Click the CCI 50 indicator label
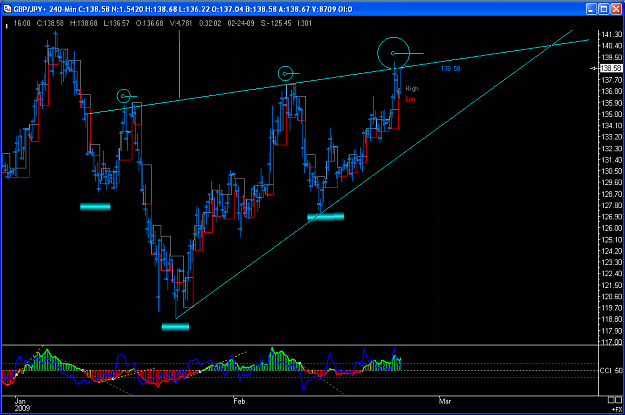The height and width of the screenshot is (415, 625). pos(611,370)
